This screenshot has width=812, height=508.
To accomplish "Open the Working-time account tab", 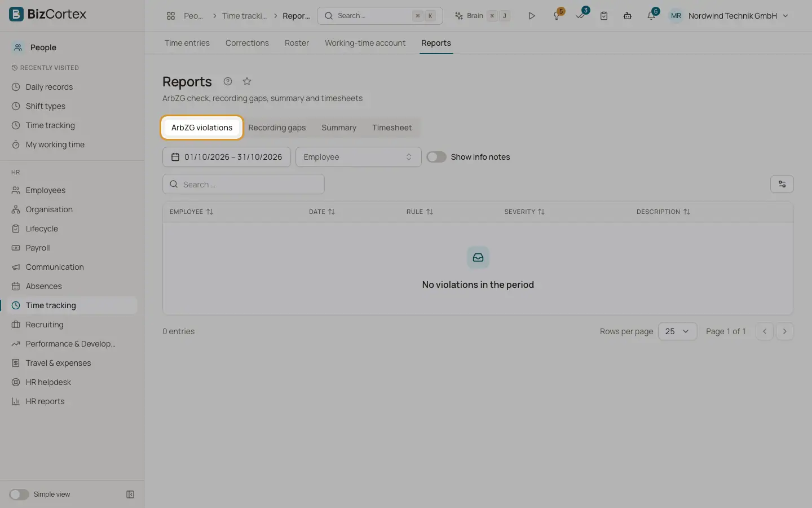I will (x=365, y=43).
